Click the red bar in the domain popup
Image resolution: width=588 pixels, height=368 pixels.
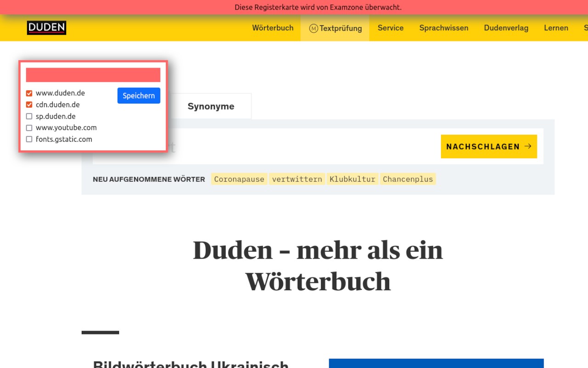click(x=93, y=75)
